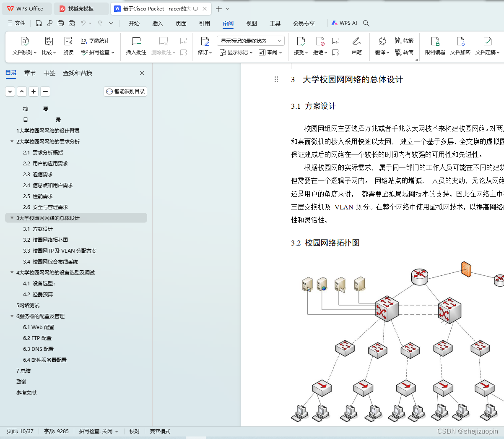Click the 修订 track changes icon
The image size is (504, 439).
click(x=205, y=41)
